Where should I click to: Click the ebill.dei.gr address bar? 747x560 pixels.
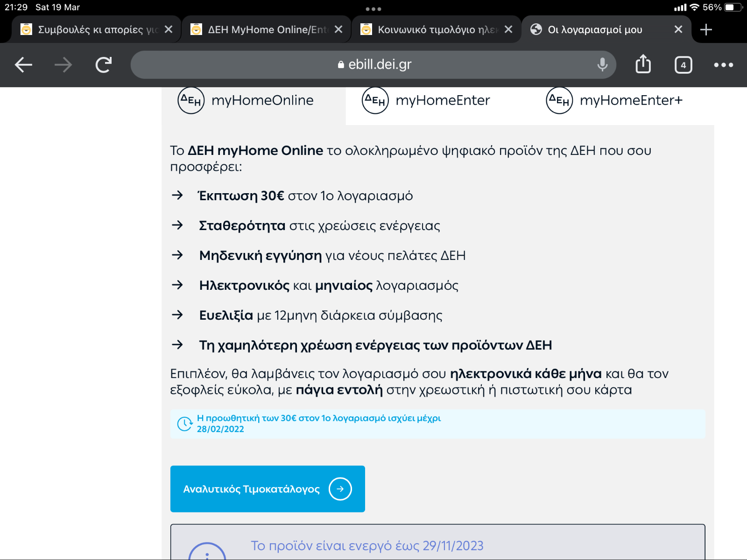tap(373, 65)
